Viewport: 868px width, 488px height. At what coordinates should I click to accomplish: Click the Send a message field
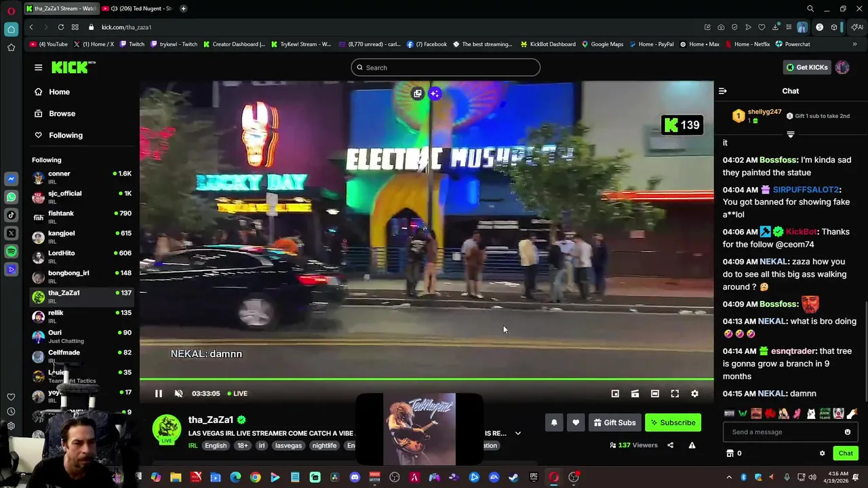[781, 432]
